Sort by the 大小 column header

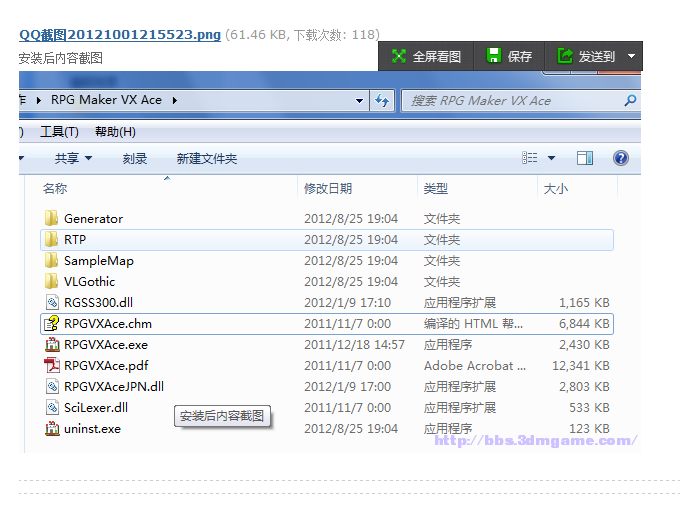tap(556, 189)
